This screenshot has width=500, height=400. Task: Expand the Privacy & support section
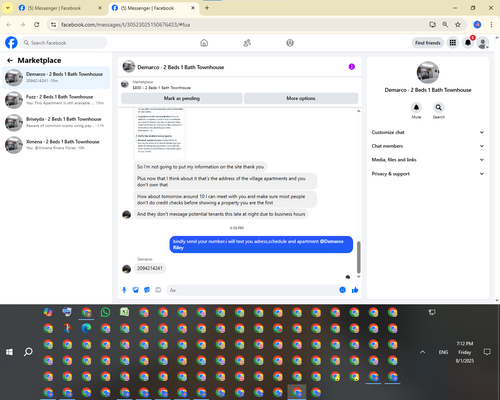pos(428,174)
